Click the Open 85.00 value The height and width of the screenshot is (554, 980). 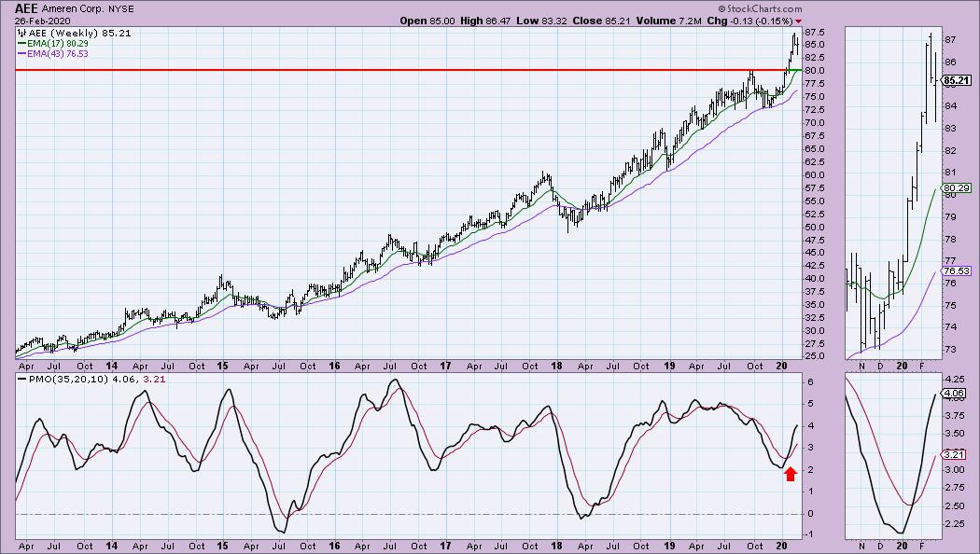427,21
